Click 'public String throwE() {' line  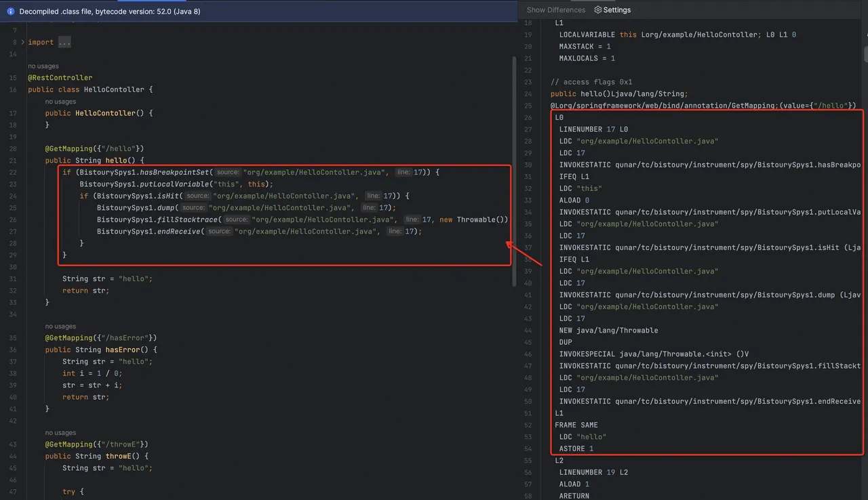97,456
